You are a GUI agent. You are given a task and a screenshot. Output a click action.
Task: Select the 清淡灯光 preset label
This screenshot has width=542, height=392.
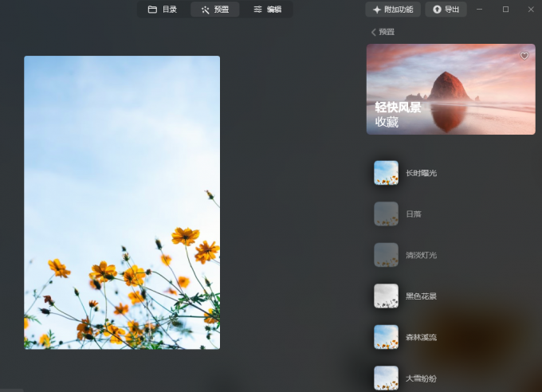pyautogui.click(x=421, y=256)
